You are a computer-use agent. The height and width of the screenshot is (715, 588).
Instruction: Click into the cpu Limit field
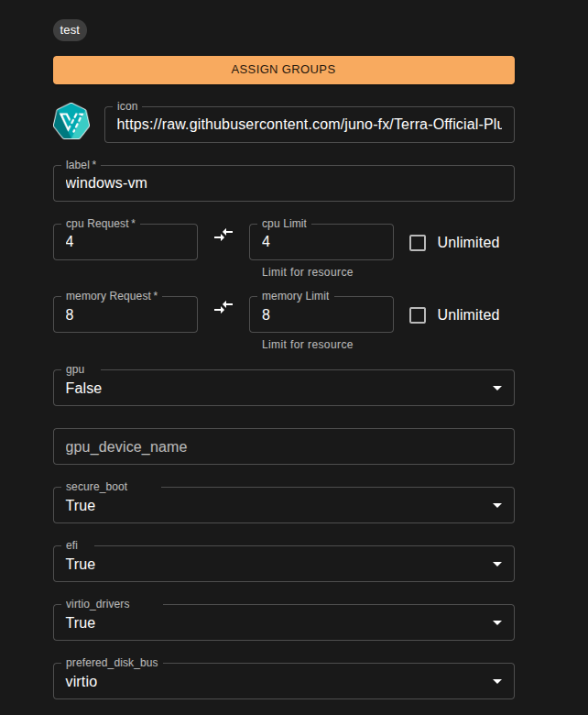click(x=321, y=243)
